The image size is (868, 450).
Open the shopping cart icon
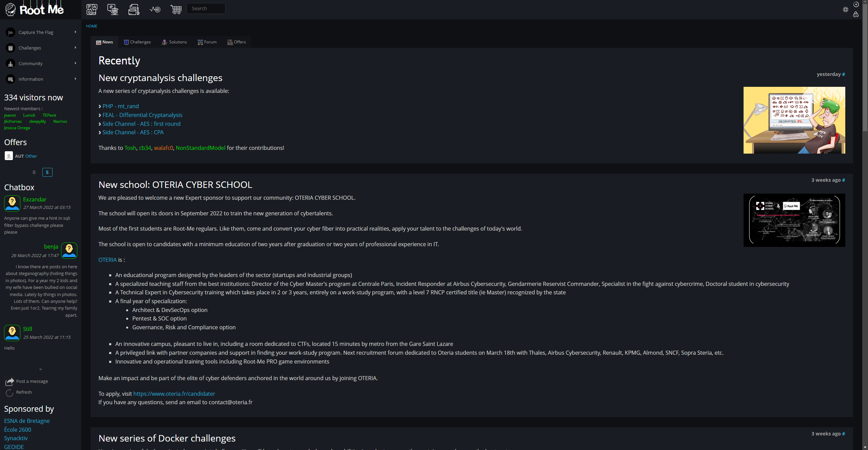(176, 9)
